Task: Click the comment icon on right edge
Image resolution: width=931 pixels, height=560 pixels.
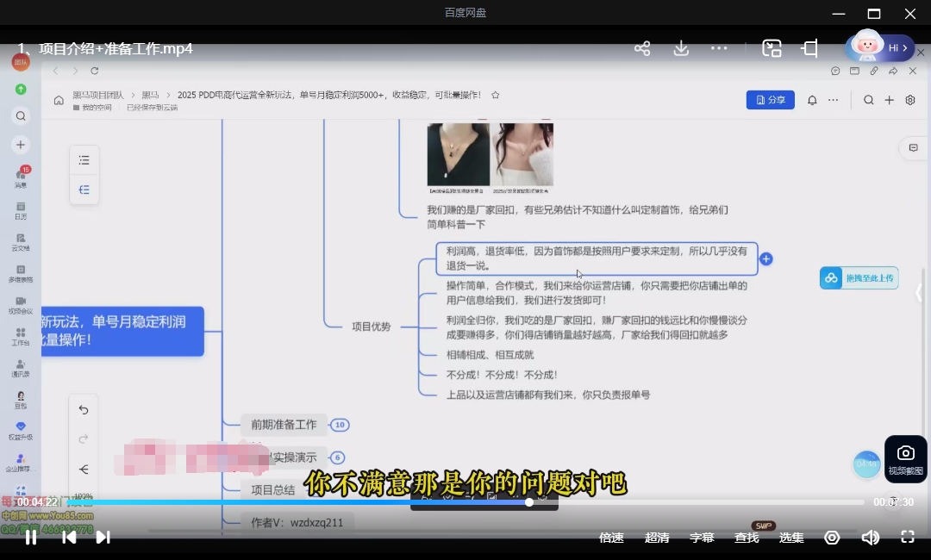Action: (x=913, y=147)
